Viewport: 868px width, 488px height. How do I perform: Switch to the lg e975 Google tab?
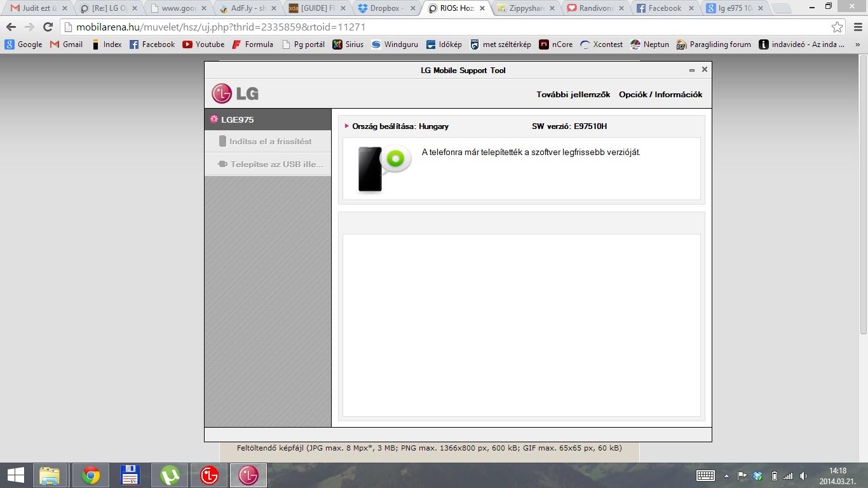[734, 8]
